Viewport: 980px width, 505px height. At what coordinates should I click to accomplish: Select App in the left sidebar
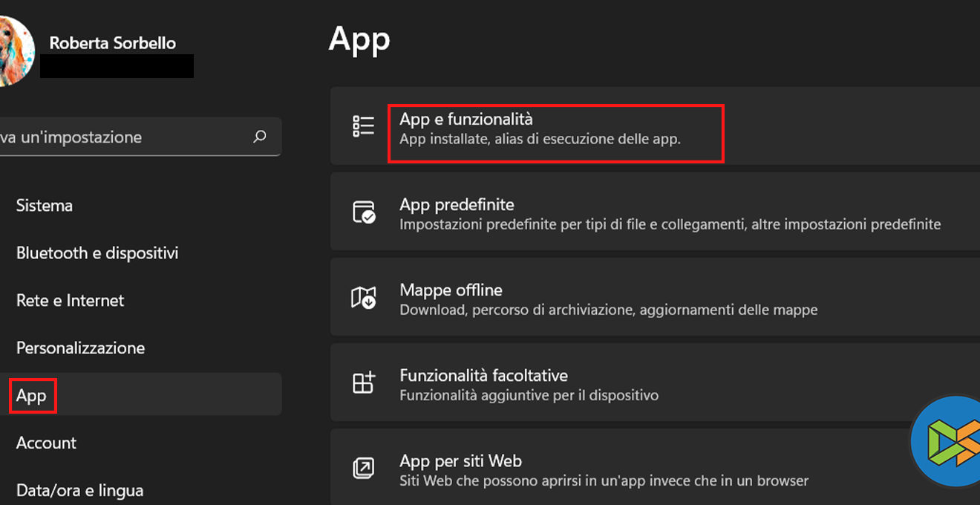[32, 396]
